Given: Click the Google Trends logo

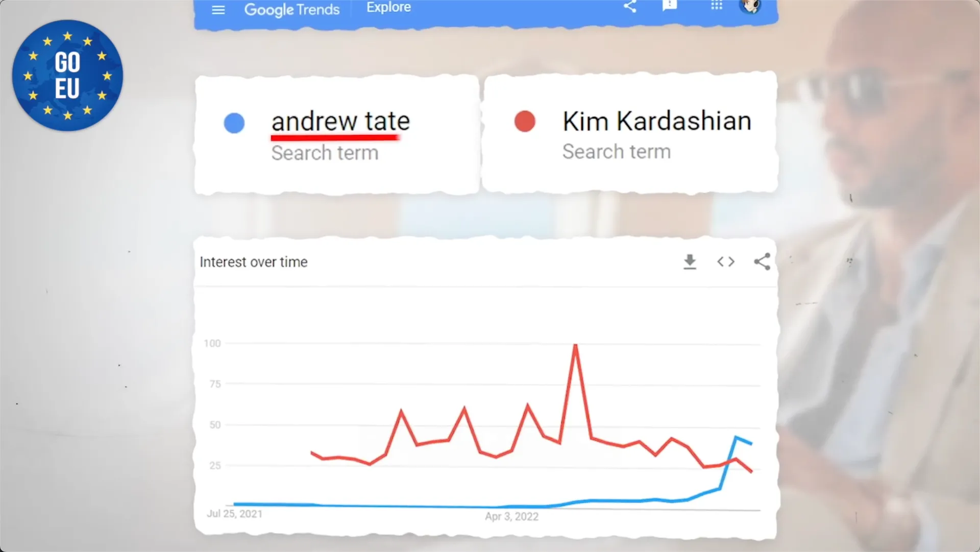Looking at the screenshot, I should [291, 9].
